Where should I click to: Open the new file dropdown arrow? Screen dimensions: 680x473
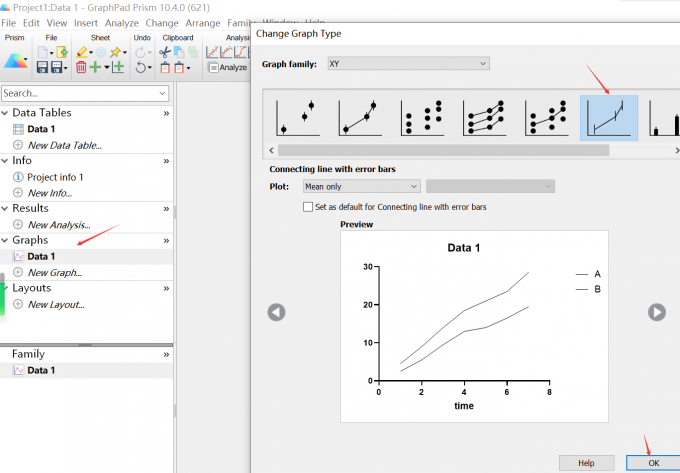51,53
